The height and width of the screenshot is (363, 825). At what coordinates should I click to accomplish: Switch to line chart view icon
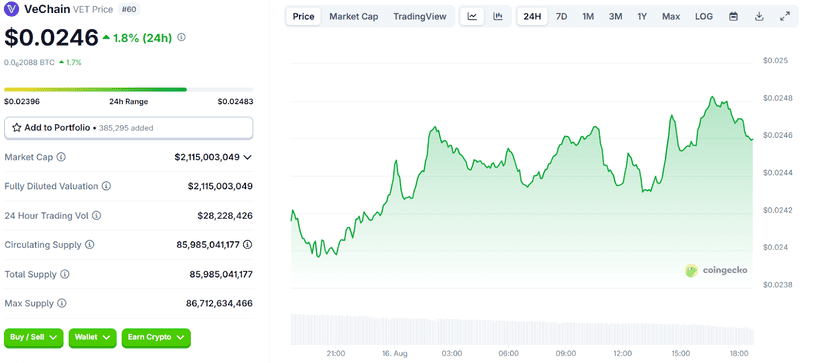pyautogui.click(x=472, y=16)
